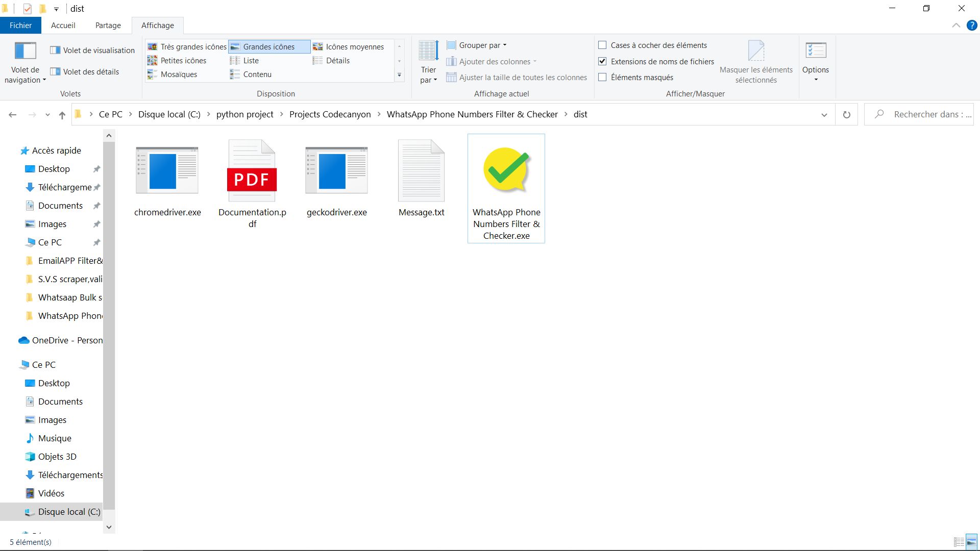The width and height of the screenshot is (980, 551).
Task: Go to Projects Codecanyon breadcrumb
Action: click(330, 114)
